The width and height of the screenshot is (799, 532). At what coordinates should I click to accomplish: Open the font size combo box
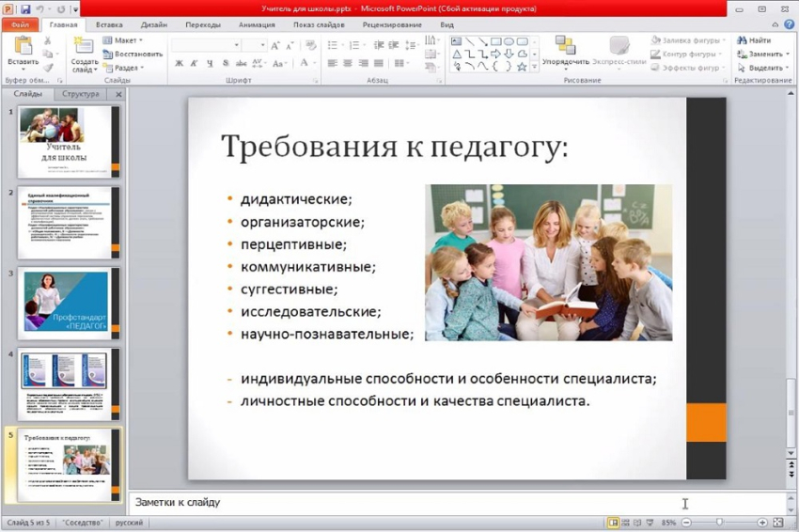(255, 45)
